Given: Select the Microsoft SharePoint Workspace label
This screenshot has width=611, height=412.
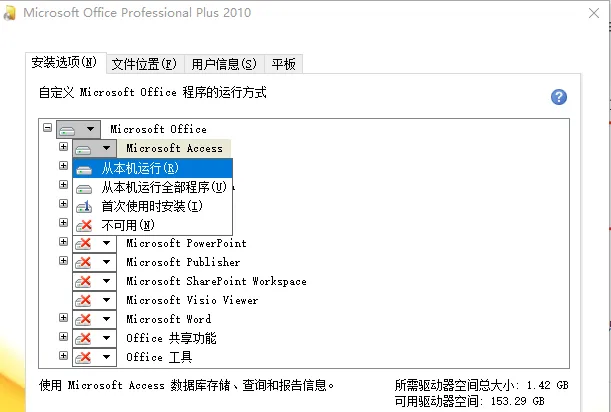Looking at the screenshot, I should click(x=216, y=281).
